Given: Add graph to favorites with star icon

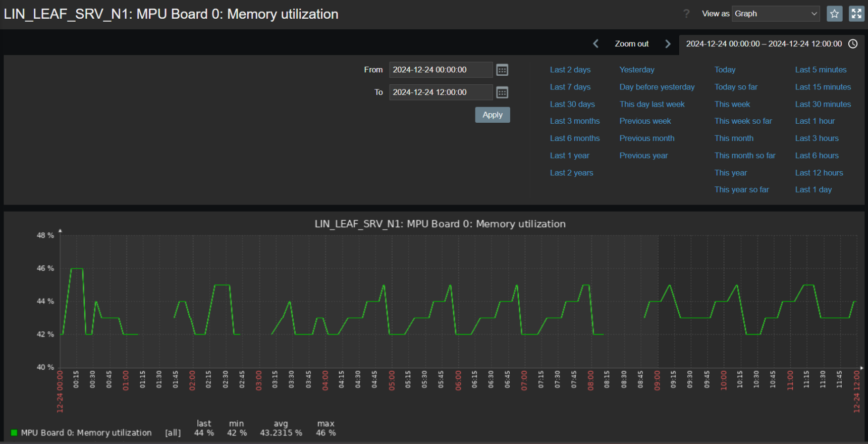Looking at the screenshot, I should click(x=834, y=14).
